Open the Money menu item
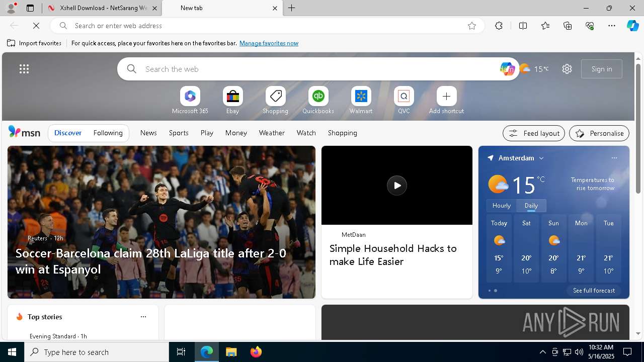Screen dimensions: 644x362 click(236, 133)
